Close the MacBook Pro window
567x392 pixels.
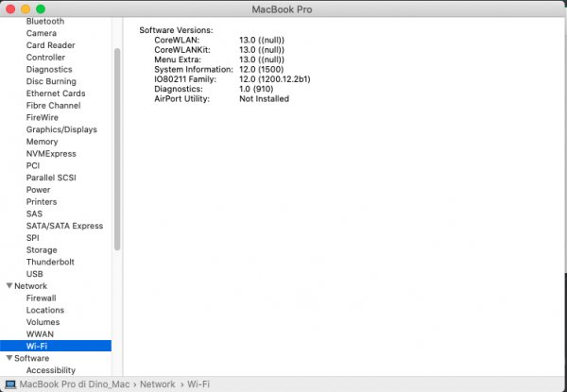(10, 9)
